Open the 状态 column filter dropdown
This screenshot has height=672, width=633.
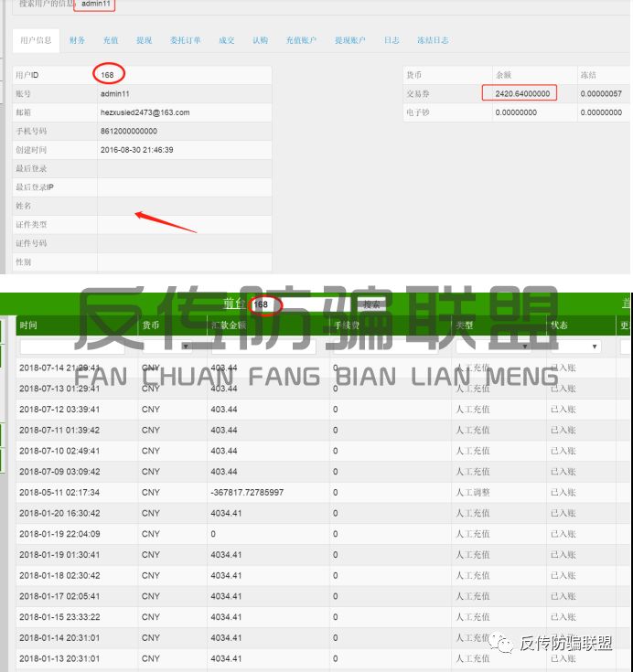pyautogui.click(x=595, y=347)
